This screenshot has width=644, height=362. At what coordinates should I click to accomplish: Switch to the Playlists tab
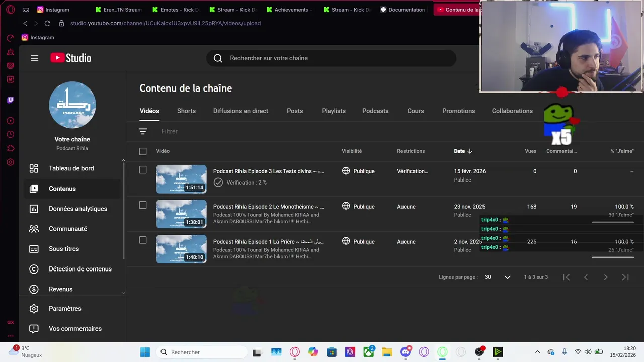tap(334, 111)
